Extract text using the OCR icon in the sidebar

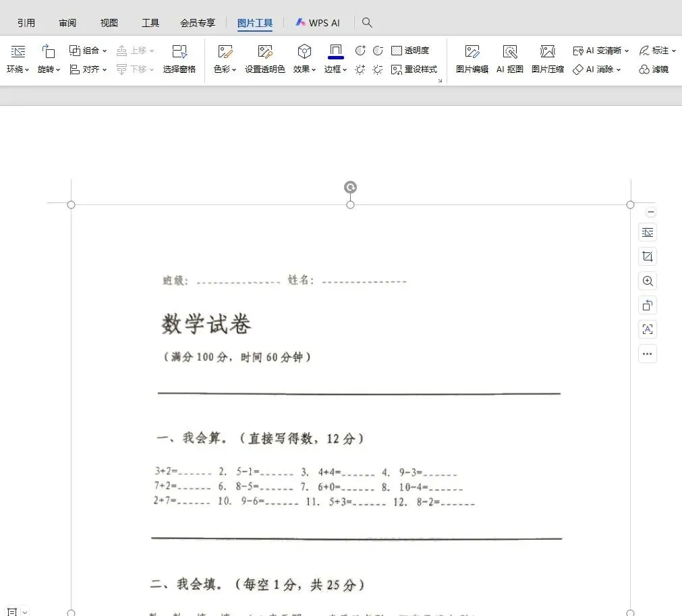pos(647,329)
